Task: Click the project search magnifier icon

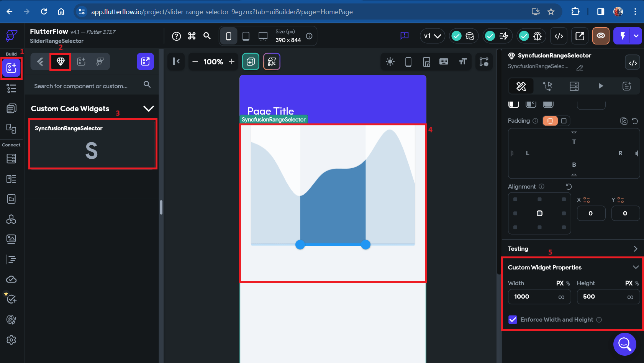Action: tap(207, 36)
